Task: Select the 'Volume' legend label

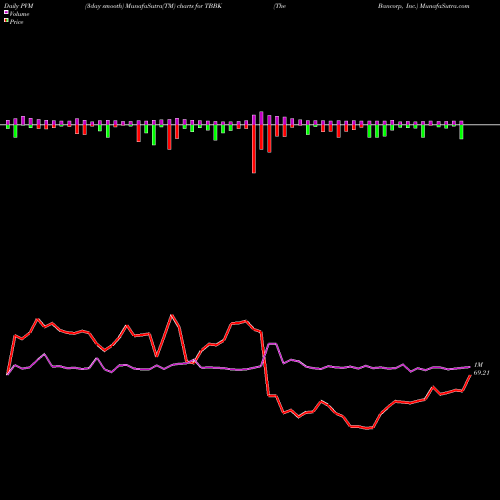Action: point(19,14)
